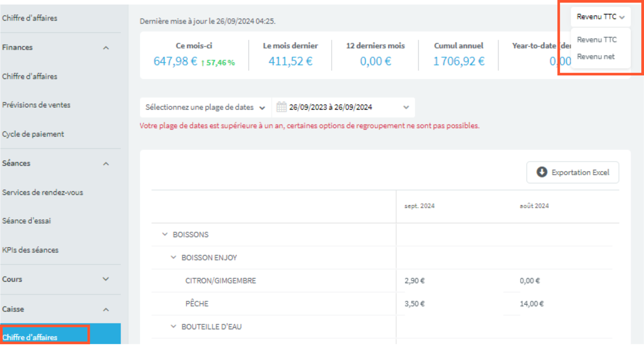This screenshot has height=362, width=644.
Task: Open Chiffre d'affaires under Finances
Action: 30,76
